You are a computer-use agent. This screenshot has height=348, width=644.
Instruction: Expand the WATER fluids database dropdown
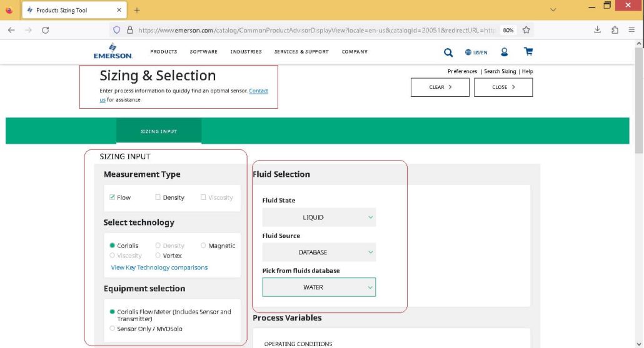[x=319, y=287]
